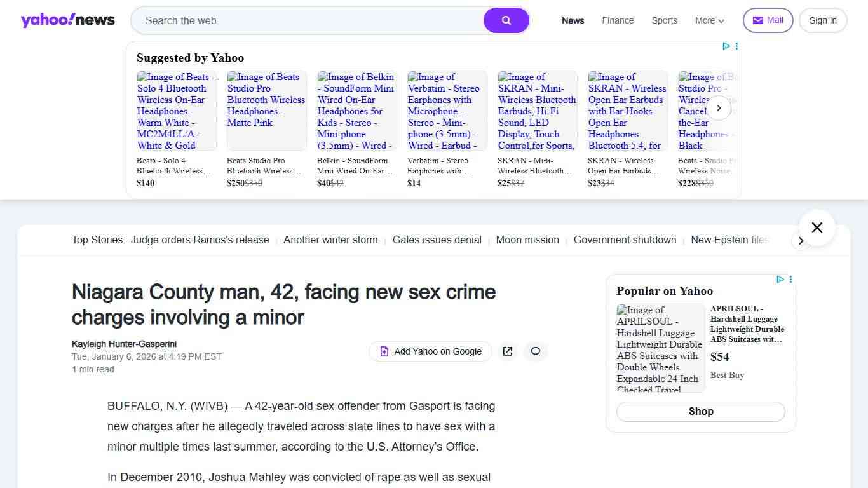This screenshot has height=488, width=868.
Task: Open 'Judge orders Ramos's release' top story
Action: point(200,240)
